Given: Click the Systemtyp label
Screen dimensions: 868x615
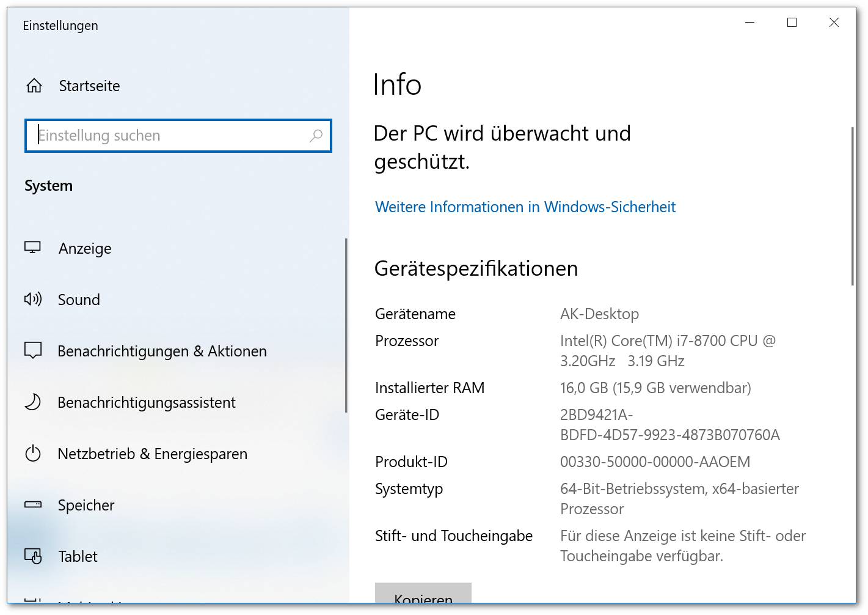Looking at the screenshot, I should (409, 489).
